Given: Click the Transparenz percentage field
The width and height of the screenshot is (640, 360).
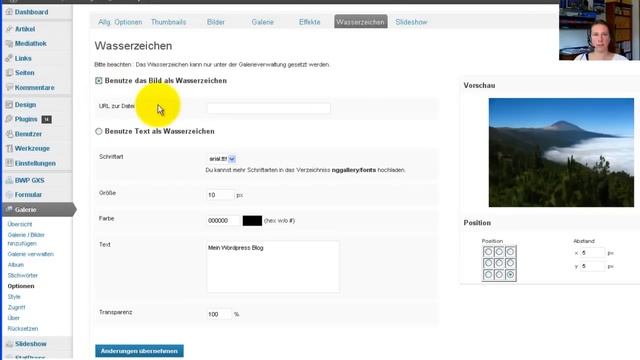Looking at the screenshot, I should coord(219,314).
